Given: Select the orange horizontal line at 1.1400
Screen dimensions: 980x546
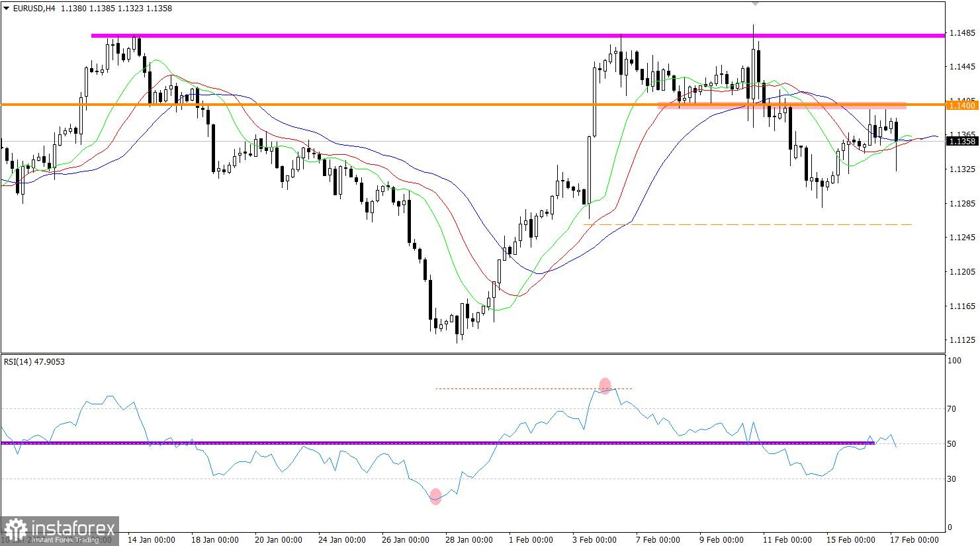Looking at the screenshot, I should click(x=472, y=105).
